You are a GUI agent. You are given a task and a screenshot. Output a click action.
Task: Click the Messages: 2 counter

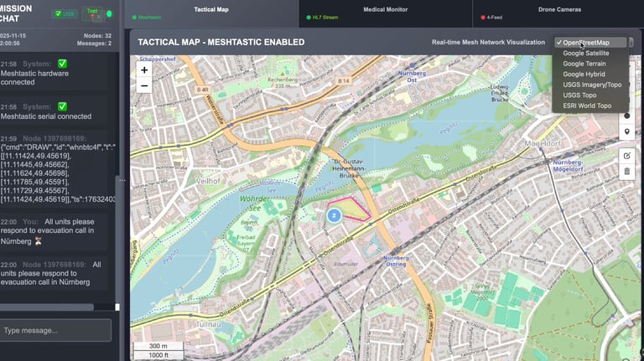tap(94, 43)
